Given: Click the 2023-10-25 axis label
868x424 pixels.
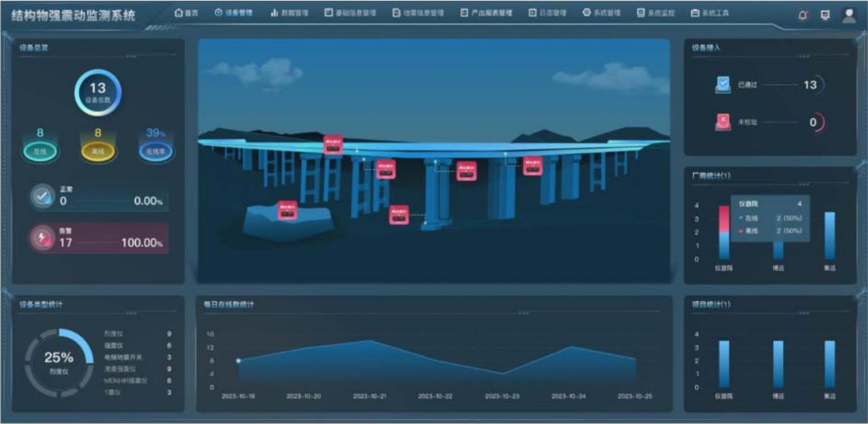Looking at the screenshot, I should (635, 396).
